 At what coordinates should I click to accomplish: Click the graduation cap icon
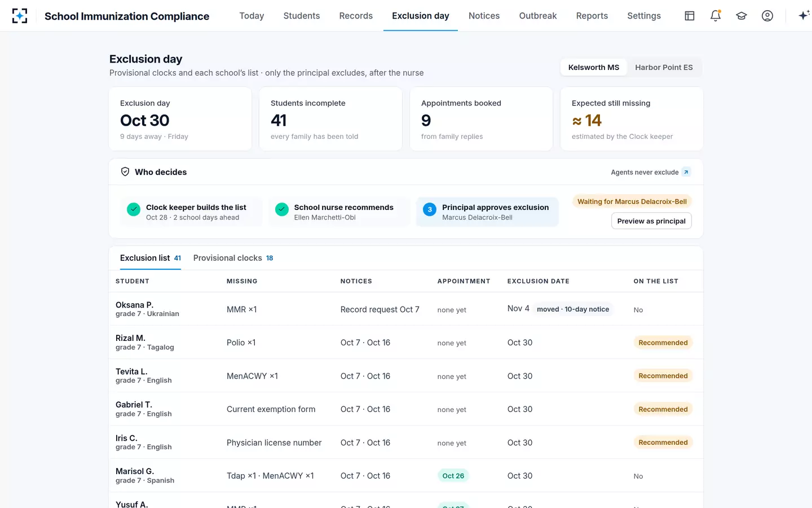[742, 16]
